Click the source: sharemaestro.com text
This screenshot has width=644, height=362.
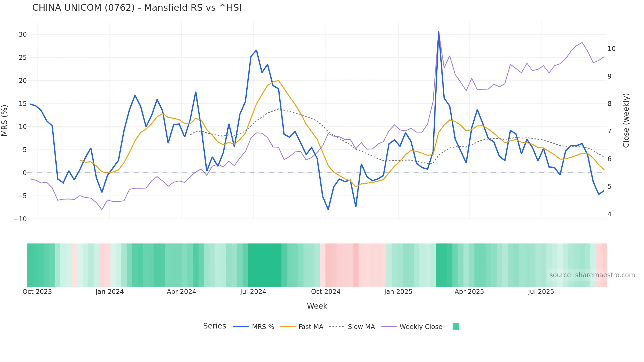592,275
